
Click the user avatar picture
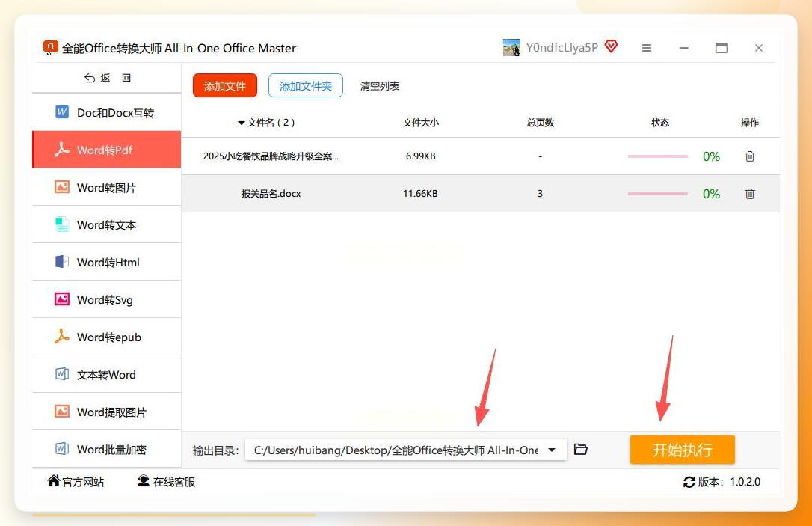511,48
